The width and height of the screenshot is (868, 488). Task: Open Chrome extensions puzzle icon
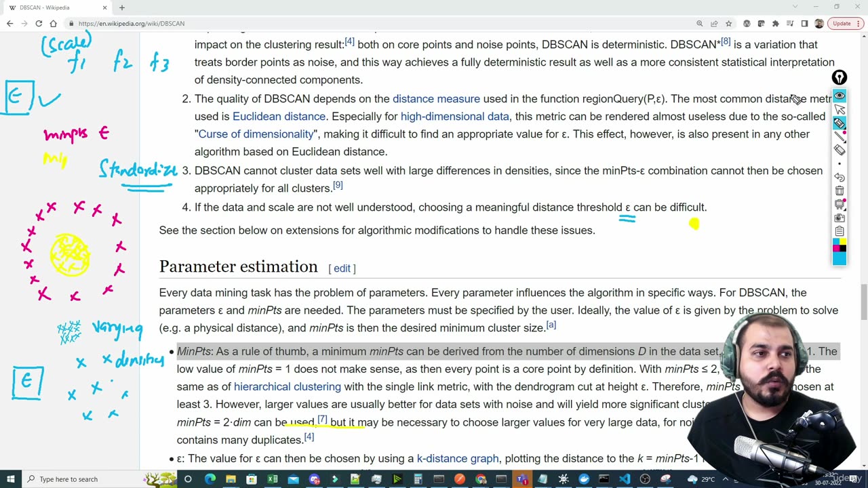click(776, 24)
